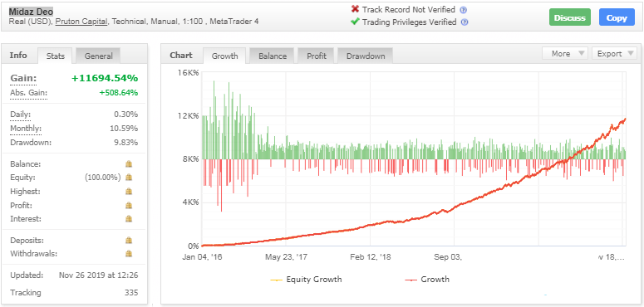Toggle the Equity Growth legend series

tap(306, 280)
